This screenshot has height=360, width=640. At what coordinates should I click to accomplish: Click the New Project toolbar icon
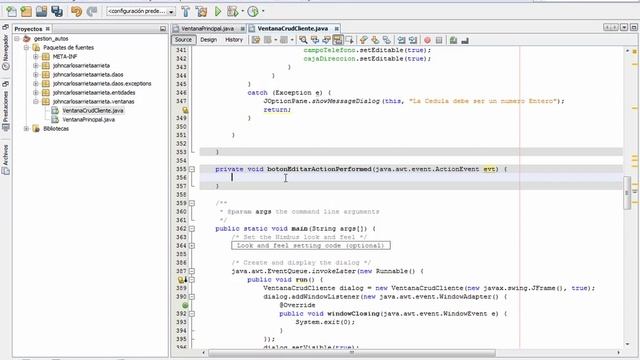[x=26, y=11]
